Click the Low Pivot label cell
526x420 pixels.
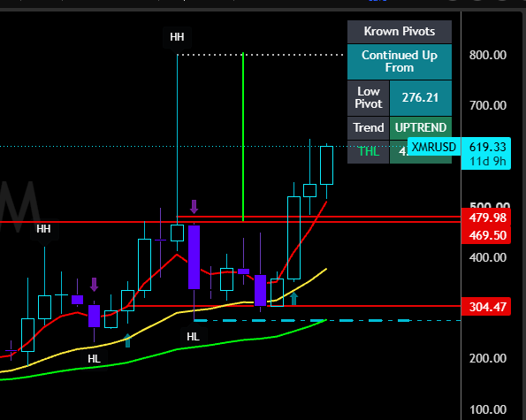click(x=368, y=98)
